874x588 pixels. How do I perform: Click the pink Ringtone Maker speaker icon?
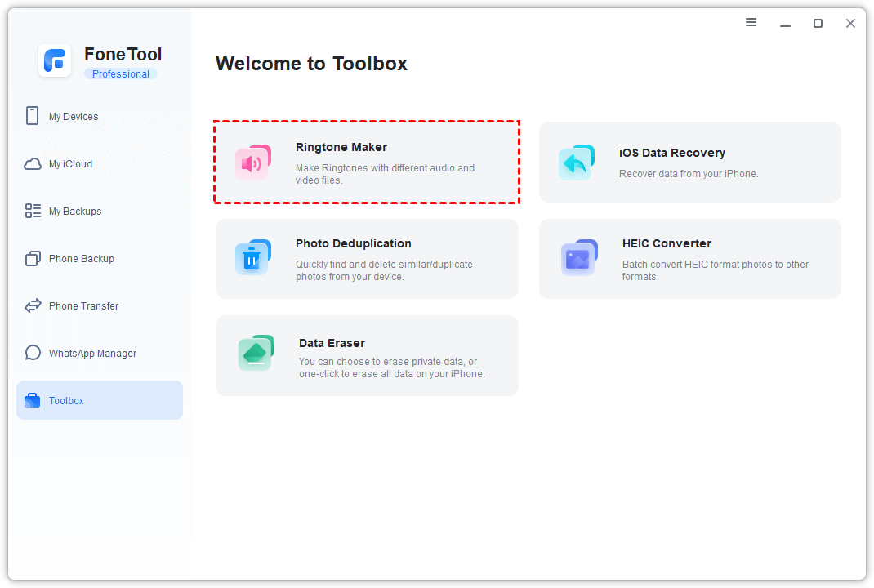coord(253,163)
